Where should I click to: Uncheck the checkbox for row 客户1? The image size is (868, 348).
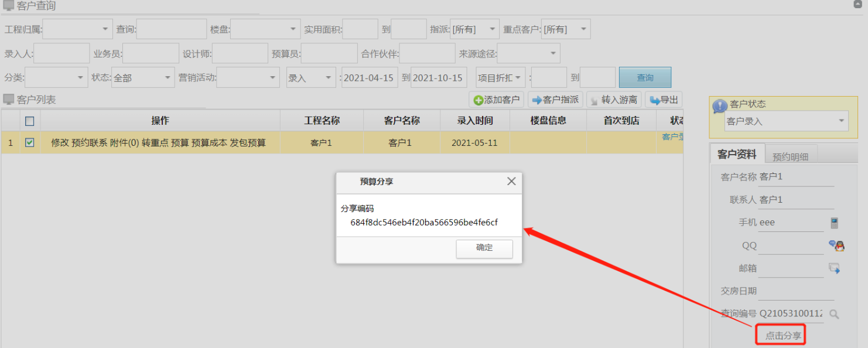29,142
